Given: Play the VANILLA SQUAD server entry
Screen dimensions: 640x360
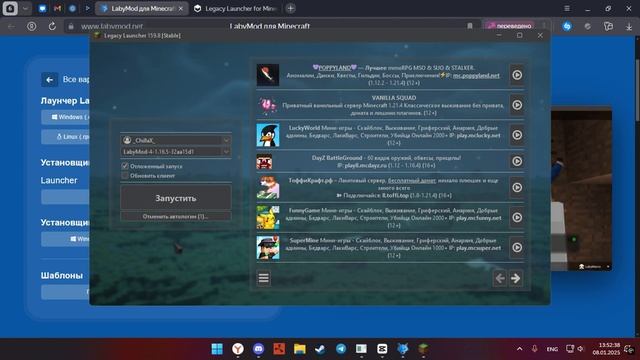Looking at the screenshot, I should point(517,105).
